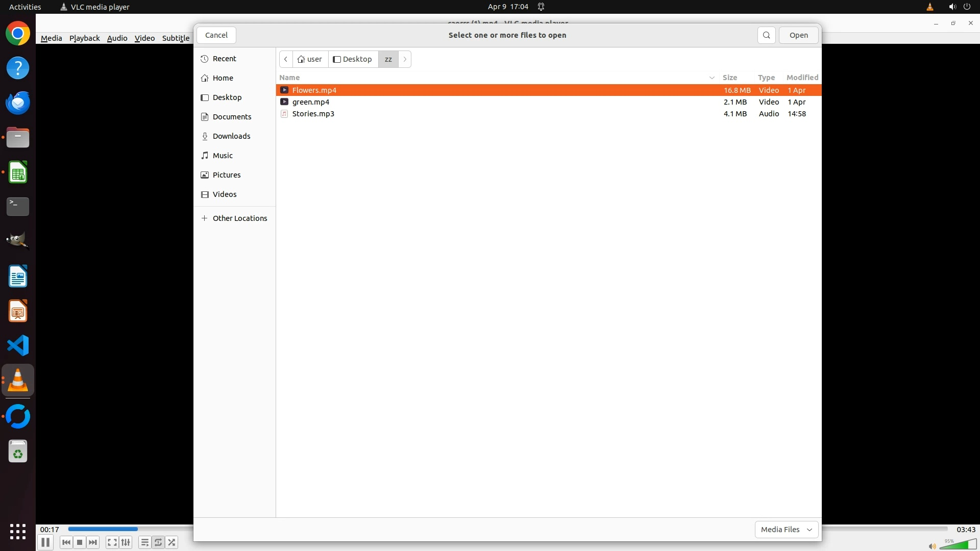Open search in file dialog
Viewport: 980px width, 551px height.
[x=766, y=35]
